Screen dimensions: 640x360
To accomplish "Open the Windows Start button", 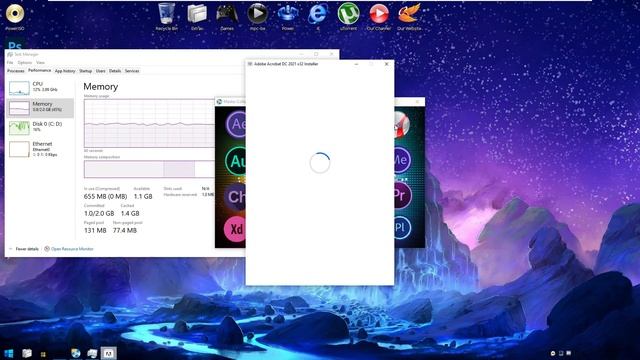I will (9, 353).
